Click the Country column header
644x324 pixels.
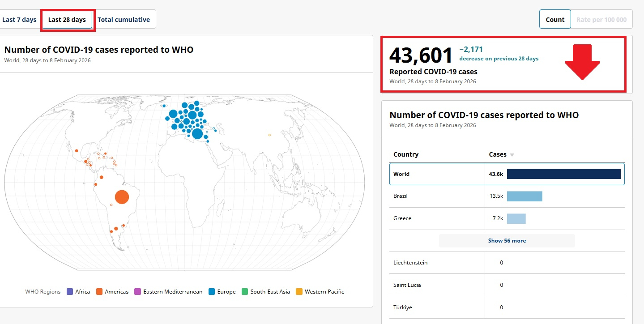[406, 154]
